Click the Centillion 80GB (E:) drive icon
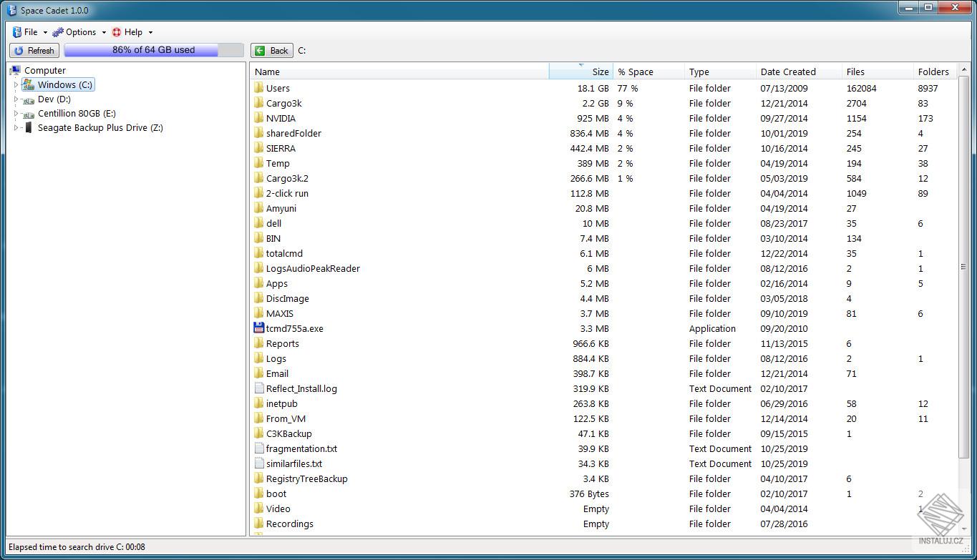 coord(29,114)
